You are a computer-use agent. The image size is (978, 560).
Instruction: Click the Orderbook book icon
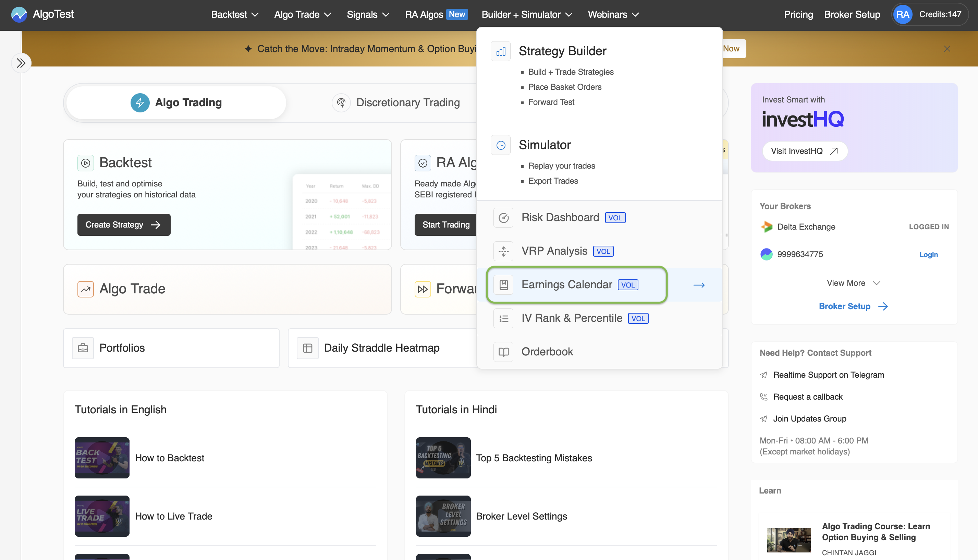click(x=503, y=352)
